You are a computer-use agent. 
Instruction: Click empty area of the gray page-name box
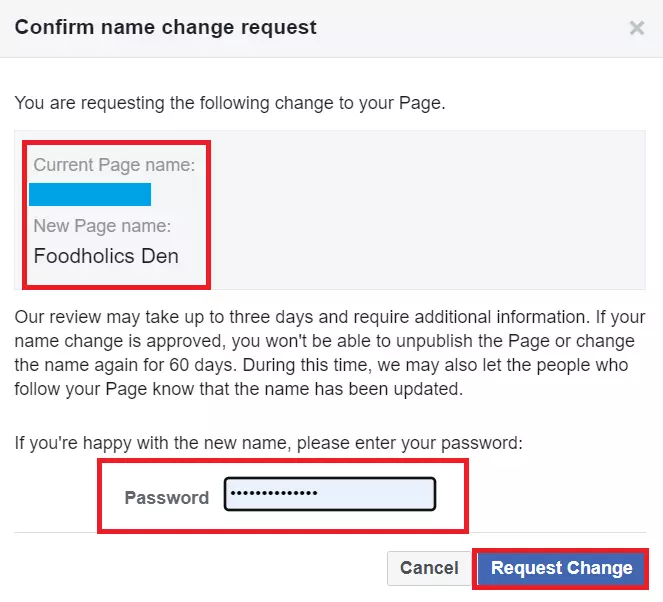(x=430, y=210)
